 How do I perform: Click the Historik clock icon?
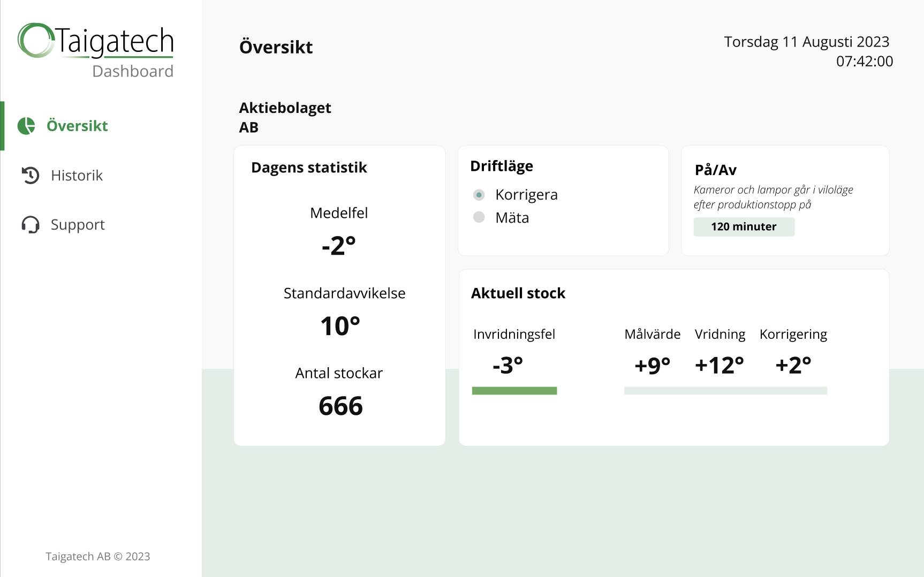click(x=31, y=175)
